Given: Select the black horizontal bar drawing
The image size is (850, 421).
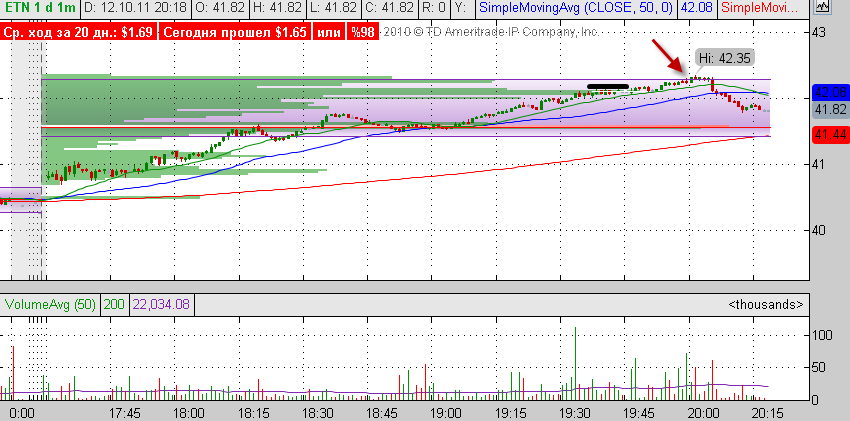Looking at the screenshot, I should point(608,87).
